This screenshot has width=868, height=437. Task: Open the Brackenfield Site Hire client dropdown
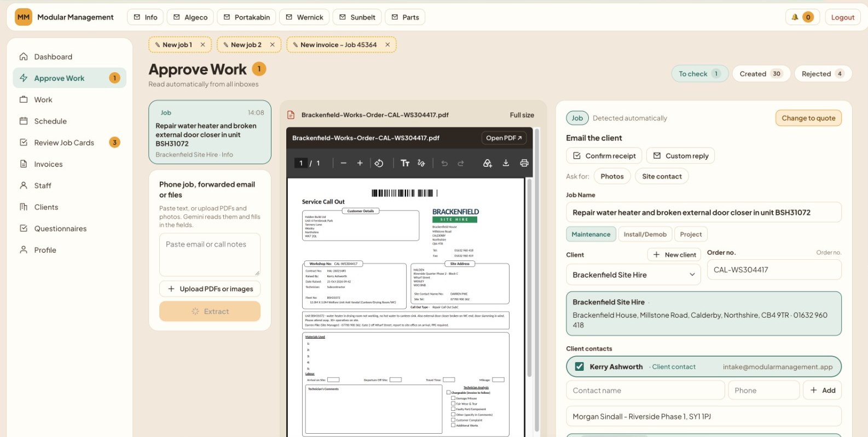click(x=633, y=275)
